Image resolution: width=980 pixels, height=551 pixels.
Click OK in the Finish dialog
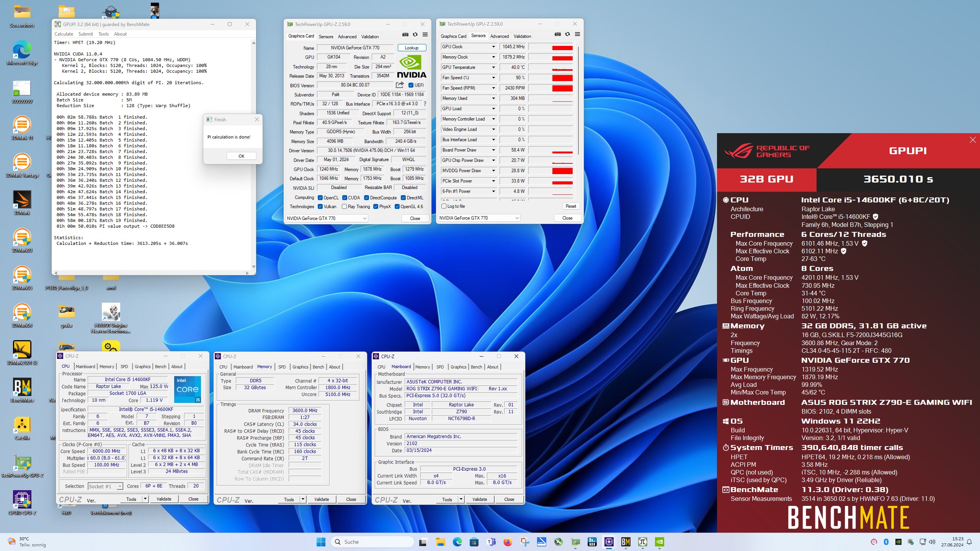(241, 156)
